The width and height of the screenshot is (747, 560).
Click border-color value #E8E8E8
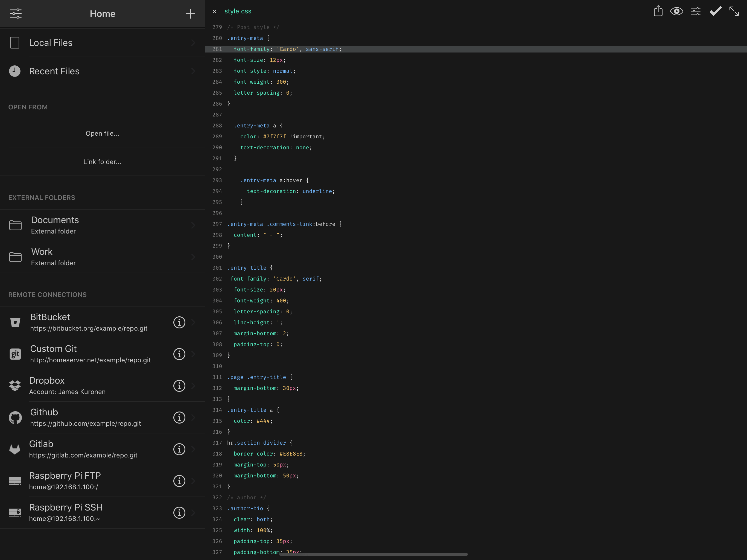[x=291, y=454]
